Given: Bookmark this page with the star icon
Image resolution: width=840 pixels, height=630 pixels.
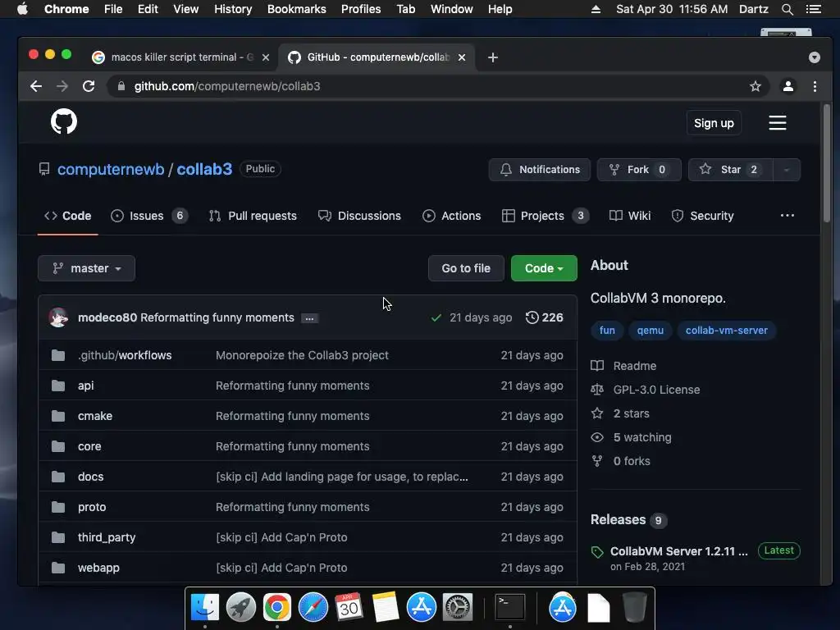Looking at the screenshot, I should click(756, 86).
